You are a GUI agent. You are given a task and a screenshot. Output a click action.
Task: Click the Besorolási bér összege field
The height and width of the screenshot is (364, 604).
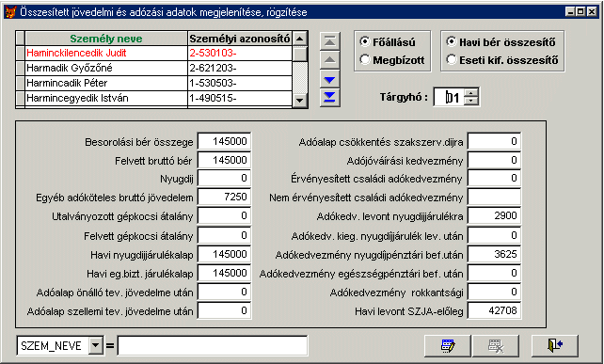click(224, 141)
